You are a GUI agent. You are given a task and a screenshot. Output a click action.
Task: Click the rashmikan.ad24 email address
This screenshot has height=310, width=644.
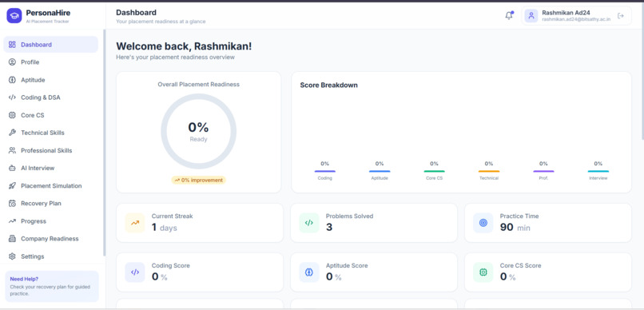[x=576, y=19]
